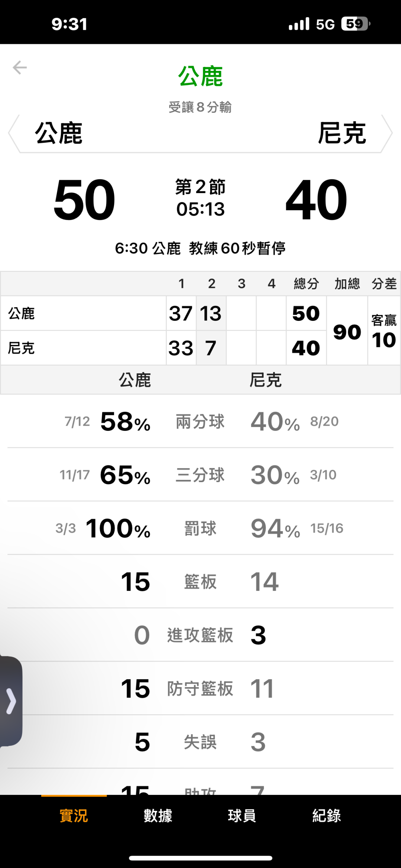The height and width of the screenshot is (868, 401).
Task: Tap the 客贏 10 point-difference cell
Action: tap(384, 331)
